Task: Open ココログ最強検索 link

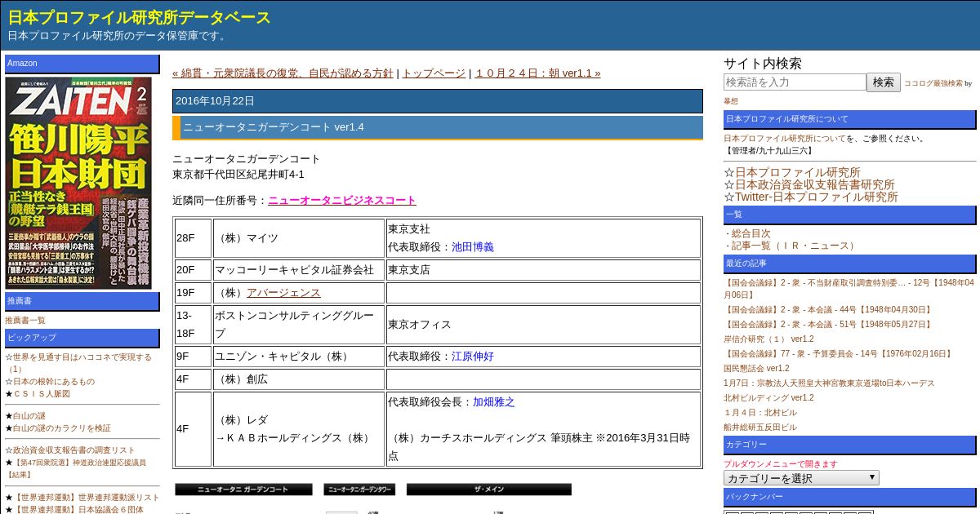Action: click(933, 83)
